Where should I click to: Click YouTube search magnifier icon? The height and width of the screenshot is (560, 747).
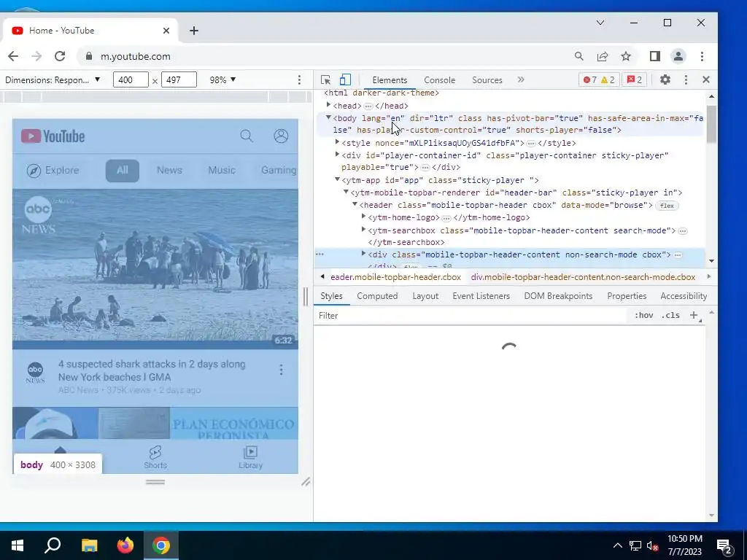[x=247, y=136]
